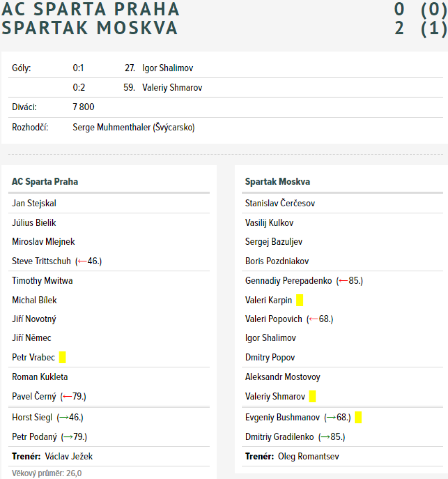
Task: Click green arrow beside Dmitriy Gradilenko
Action: point(326,437)
